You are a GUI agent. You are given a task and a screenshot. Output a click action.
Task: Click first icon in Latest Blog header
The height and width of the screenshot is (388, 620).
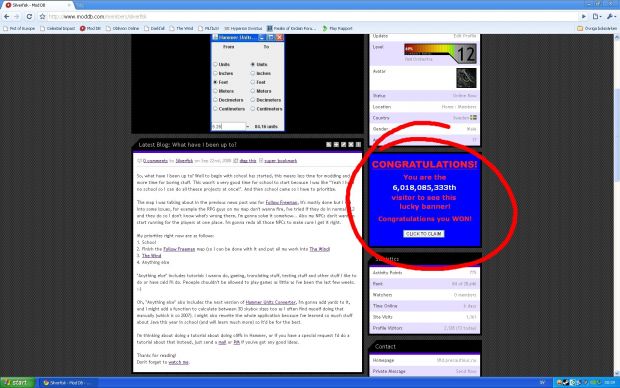[x=329, y=145]
